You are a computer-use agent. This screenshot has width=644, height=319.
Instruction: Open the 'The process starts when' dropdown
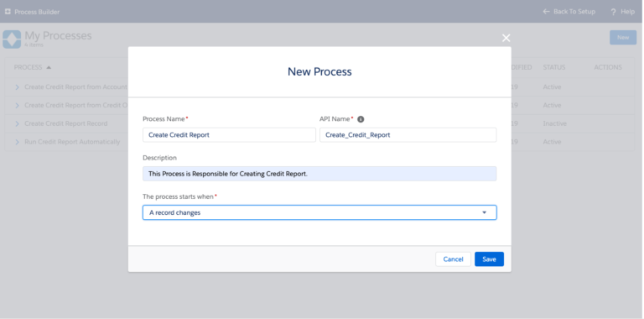(319, 212)
